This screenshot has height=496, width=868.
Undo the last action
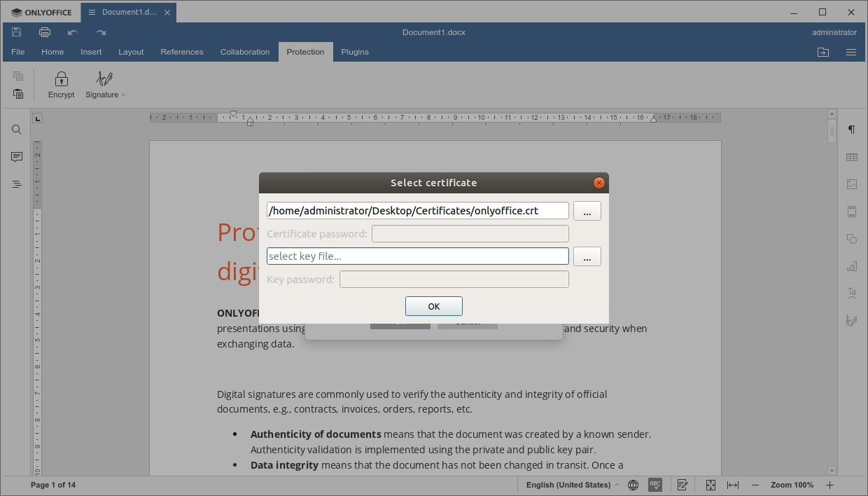(72, 32)
